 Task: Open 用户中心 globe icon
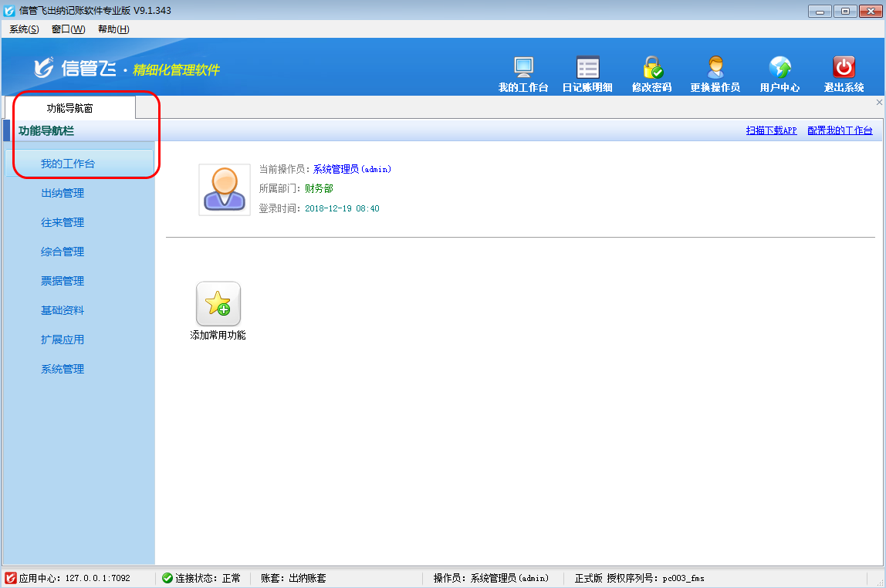coord(779,68)
